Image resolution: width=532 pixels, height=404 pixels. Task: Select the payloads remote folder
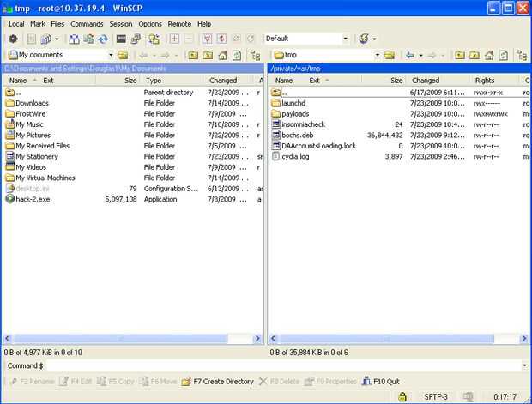point(295,113)
